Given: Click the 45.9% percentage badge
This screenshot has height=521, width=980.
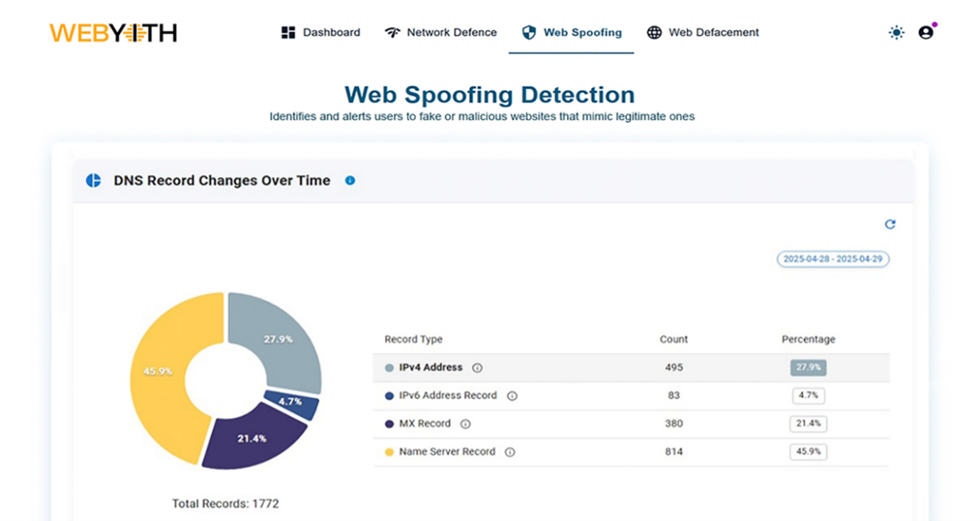Looking at the screenshot, I should tap(808, 452).
